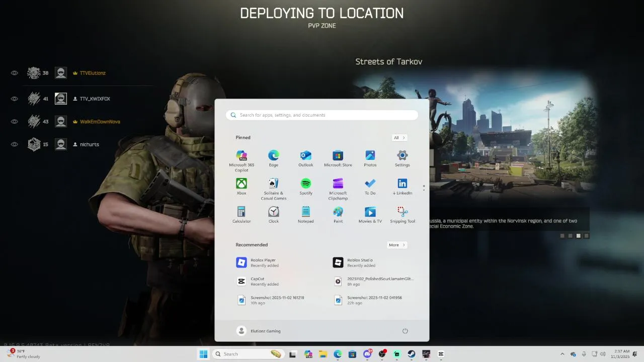
Task: Select first Streets of Tarkov slide dot
Action: pyautogui.click(x=562, y=235)
